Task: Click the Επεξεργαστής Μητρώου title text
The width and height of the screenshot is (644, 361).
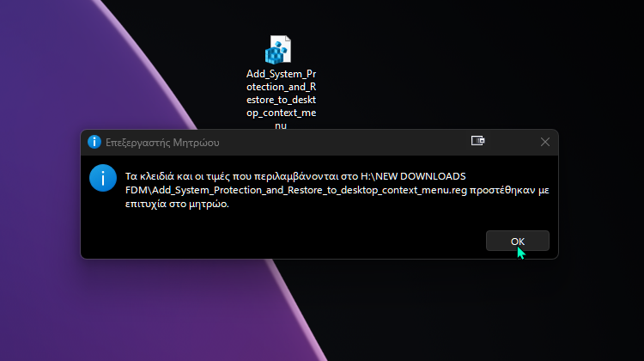Action: [162, 143]
